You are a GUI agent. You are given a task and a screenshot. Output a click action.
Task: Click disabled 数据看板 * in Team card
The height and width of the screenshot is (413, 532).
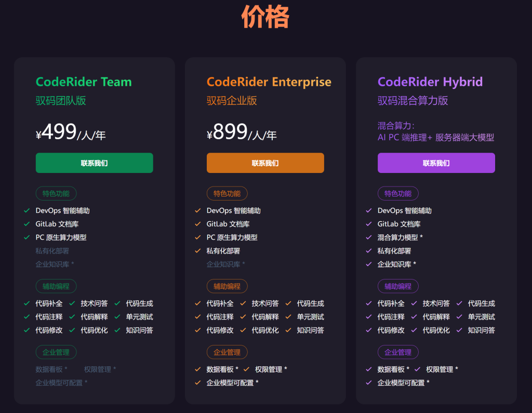(51, 369)
